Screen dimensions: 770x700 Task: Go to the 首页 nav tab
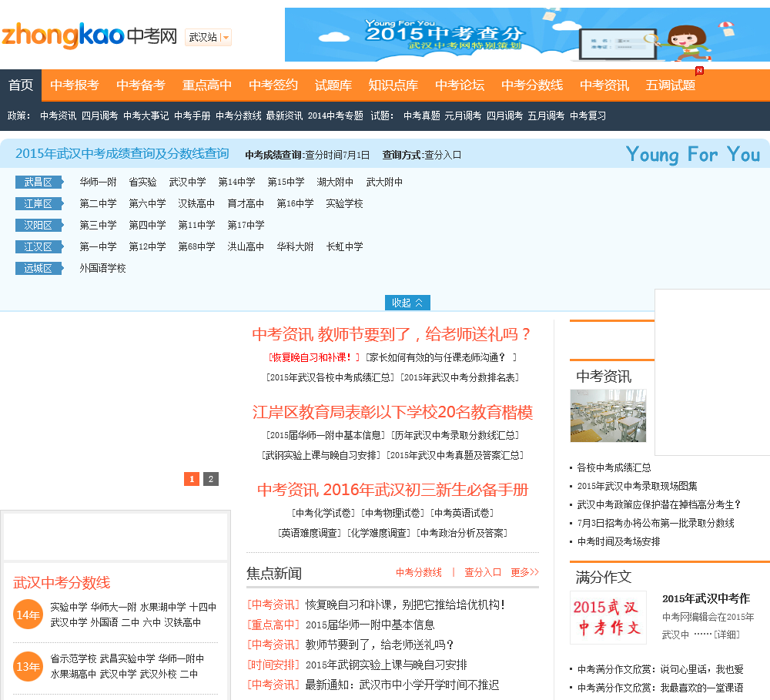(21, 85)
